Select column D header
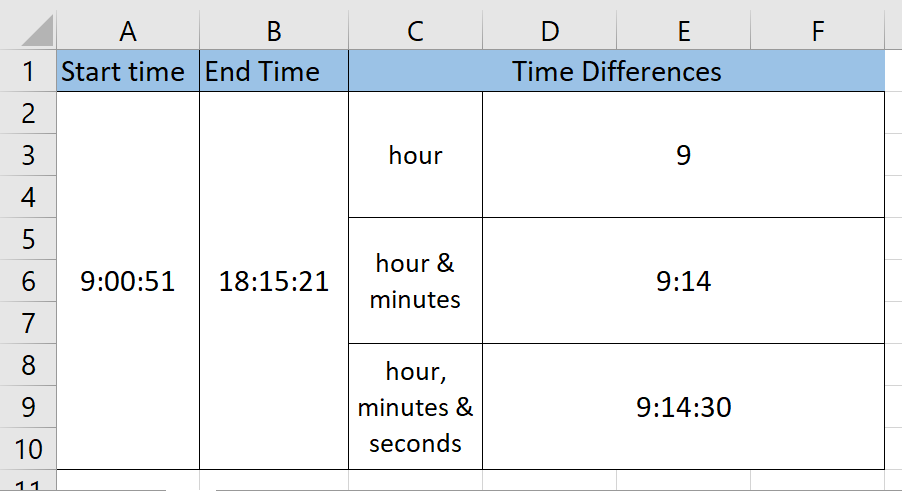This screenshot has width=902, height=491. click(549, 32)
